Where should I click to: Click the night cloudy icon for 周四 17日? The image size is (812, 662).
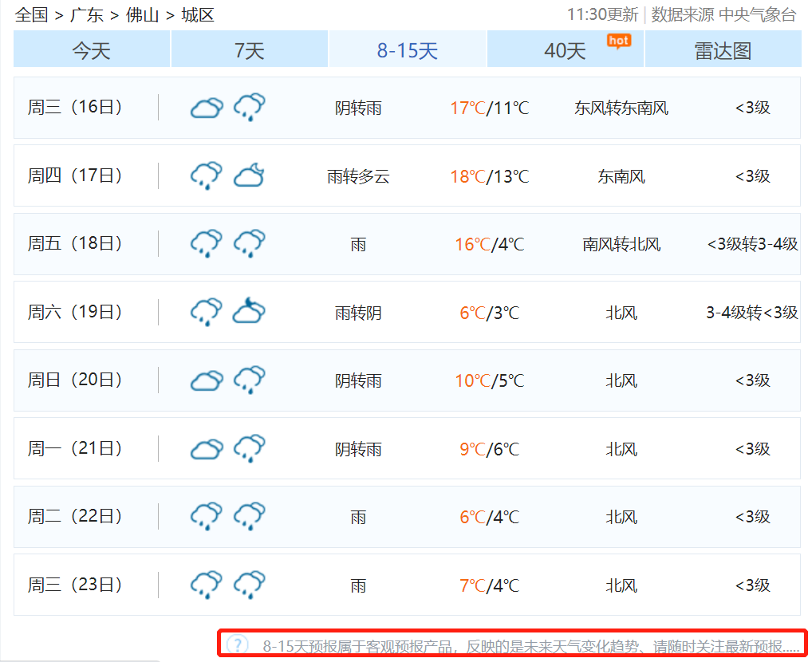[x=249, y=175]
